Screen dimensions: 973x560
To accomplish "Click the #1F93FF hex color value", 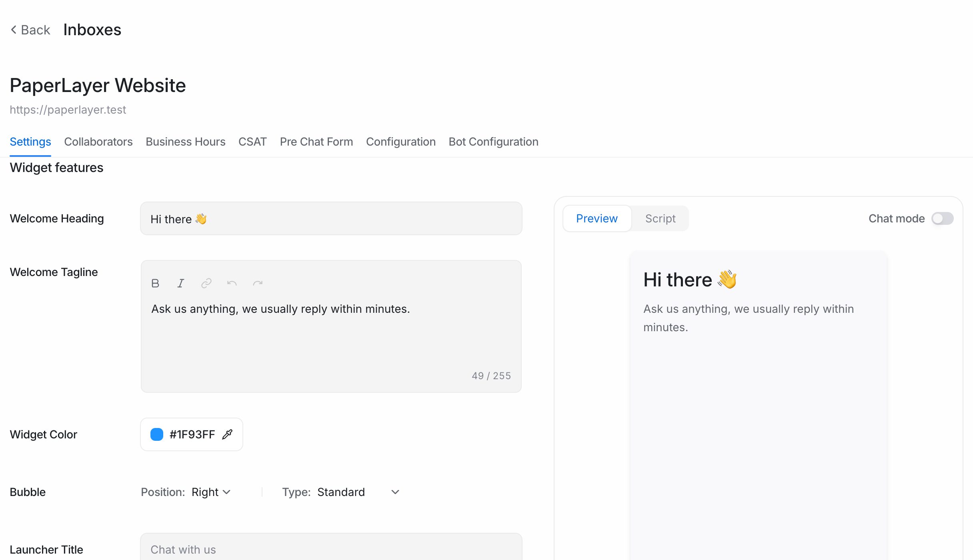I will point(192,434).
